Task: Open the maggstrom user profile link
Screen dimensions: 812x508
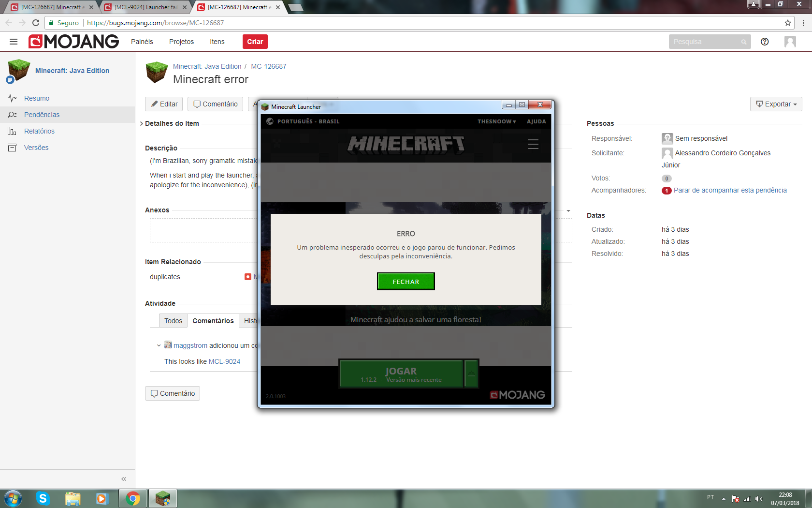Action: pyautogui.click(x=190, y=345)
